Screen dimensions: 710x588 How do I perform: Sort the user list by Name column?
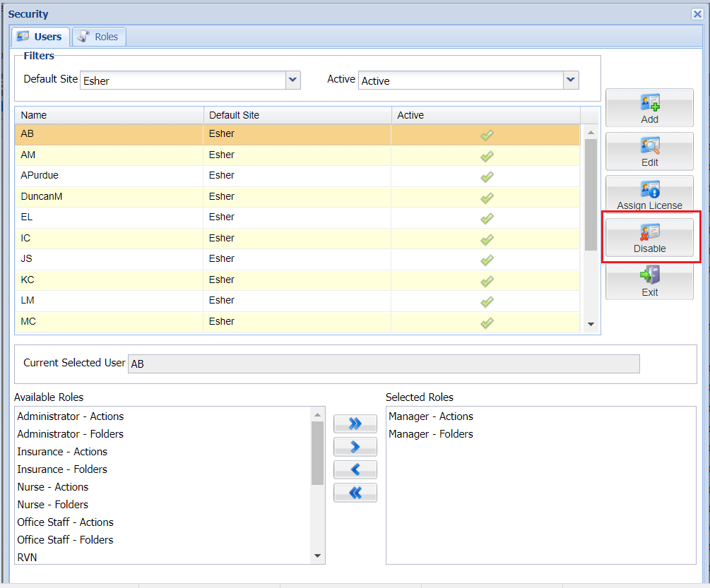pyautogui.click(x=109, y=115)
